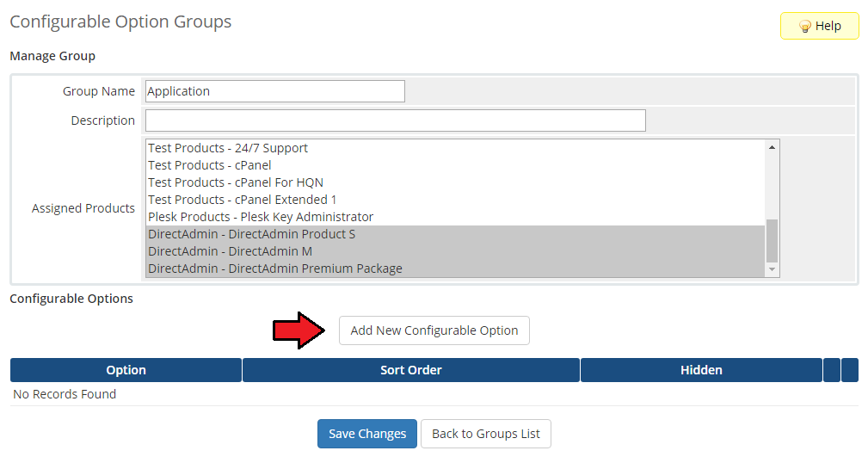Image resolution: width=868 pixels, height=463 pixels.
Task: Click the Group Name input field
Action: [275, 91]
